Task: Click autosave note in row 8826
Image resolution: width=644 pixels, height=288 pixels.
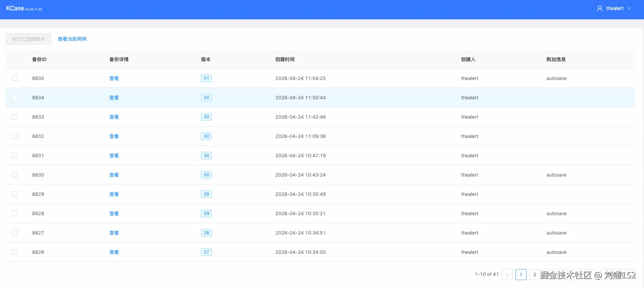Action: [556, 252]
